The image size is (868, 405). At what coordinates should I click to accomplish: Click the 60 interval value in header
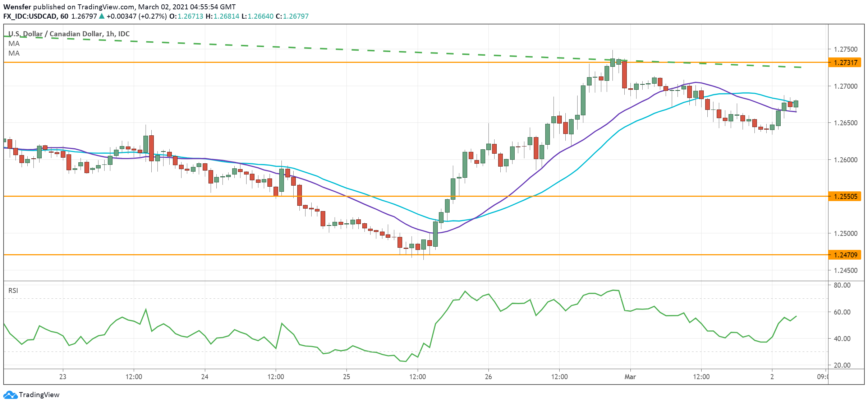[64, 16]
